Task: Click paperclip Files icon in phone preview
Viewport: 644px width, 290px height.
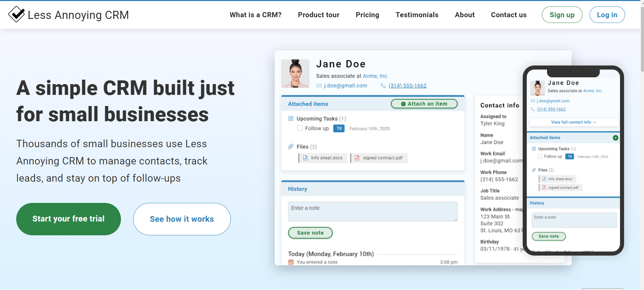Action: pyautogui.click(x=534, y=170)
